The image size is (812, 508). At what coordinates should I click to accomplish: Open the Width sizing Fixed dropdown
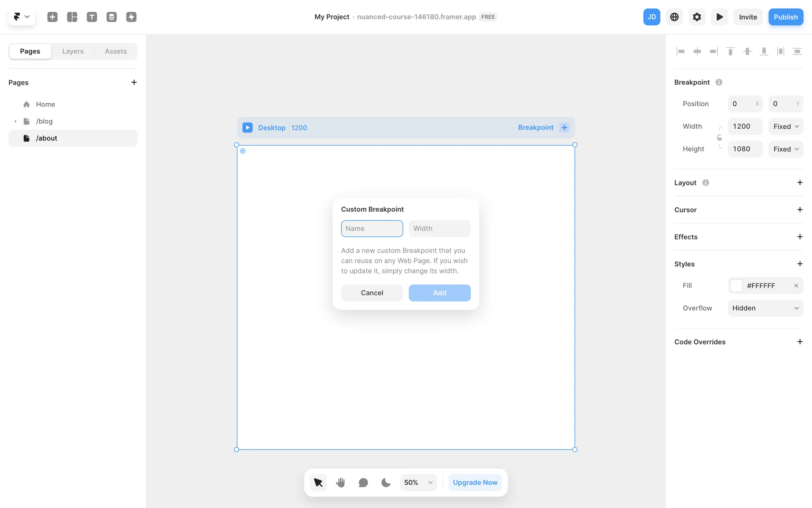pyautogui.click(x=785, y=127)
